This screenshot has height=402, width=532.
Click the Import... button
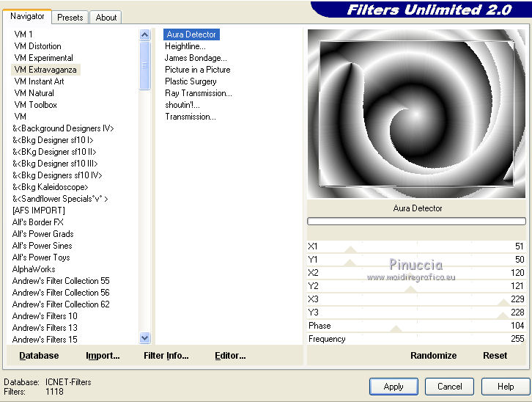coord(103,356)
